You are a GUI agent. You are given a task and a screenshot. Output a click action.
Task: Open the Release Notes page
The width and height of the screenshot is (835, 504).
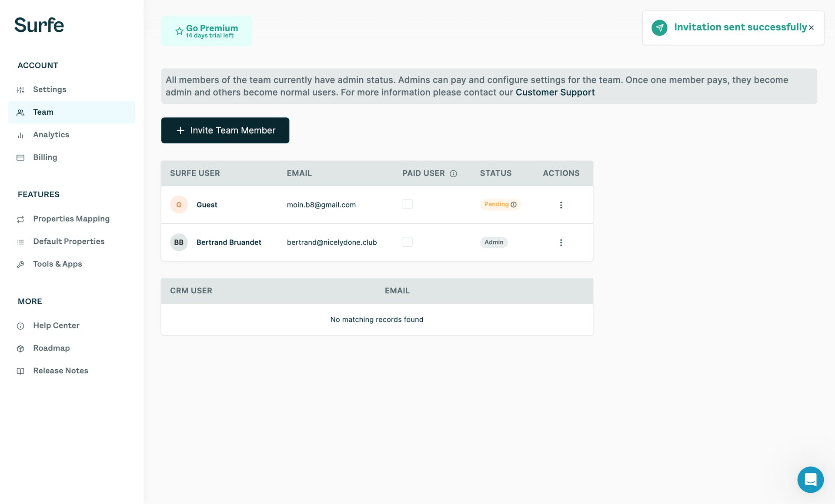tap(60, 371)
